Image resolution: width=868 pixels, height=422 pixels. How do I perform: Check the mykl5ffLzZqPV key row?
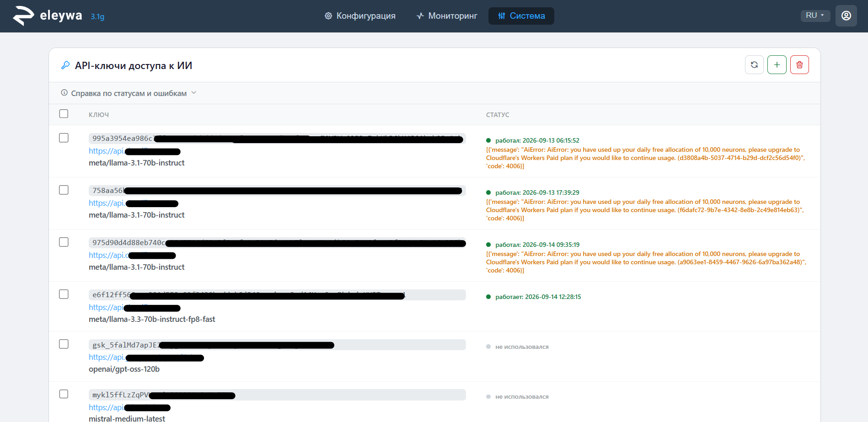tap(64, 394)
